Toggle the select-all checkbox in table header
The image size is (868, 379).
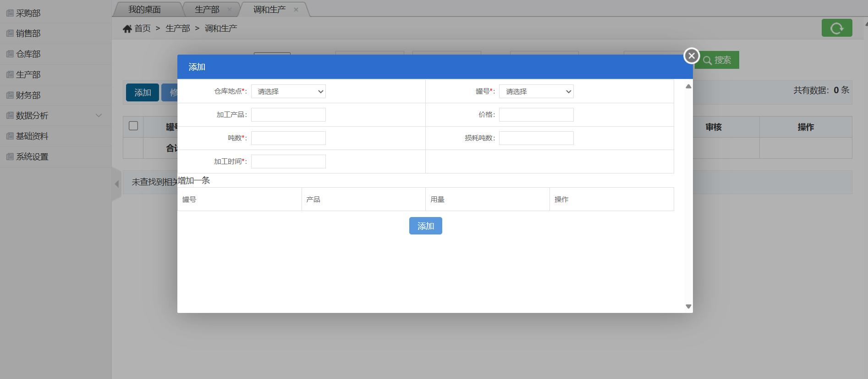coord(133,126)
